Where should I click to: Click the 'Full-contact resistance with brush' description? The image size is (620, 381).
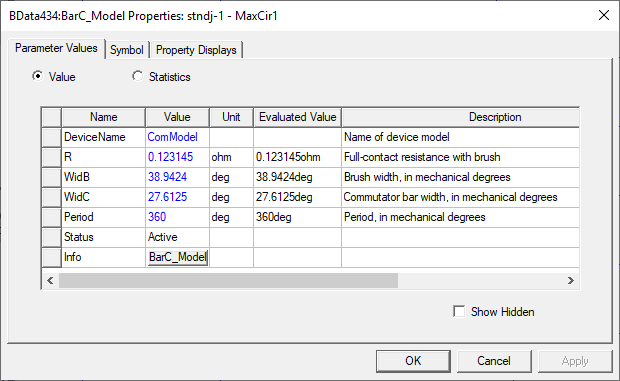[x=461, y=157]
